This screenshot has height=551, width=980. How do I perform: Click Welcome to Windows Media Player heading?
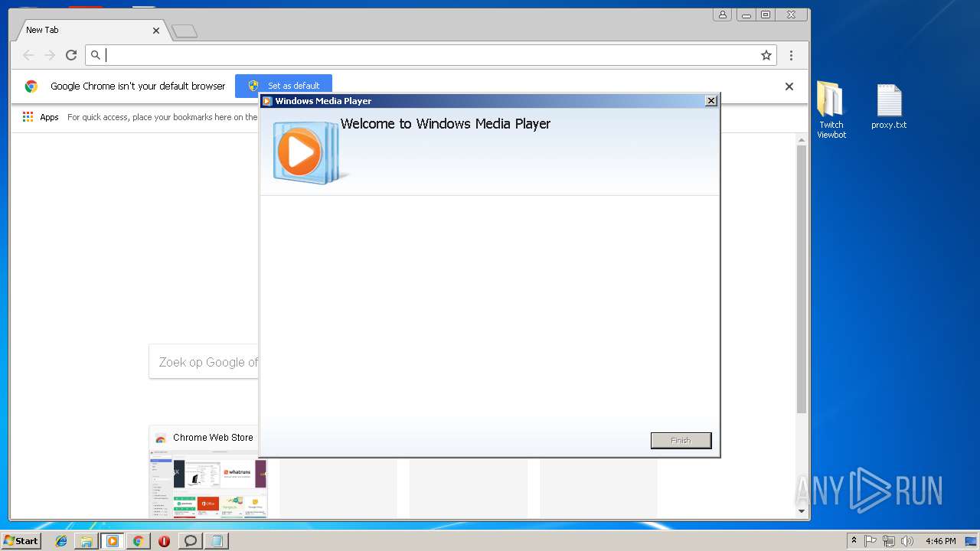point(446,124)
